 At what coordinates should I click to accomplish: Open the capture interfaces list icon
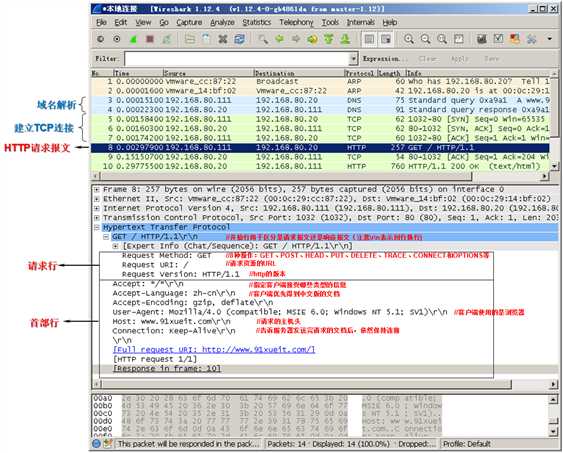click(x=100, y=39)
